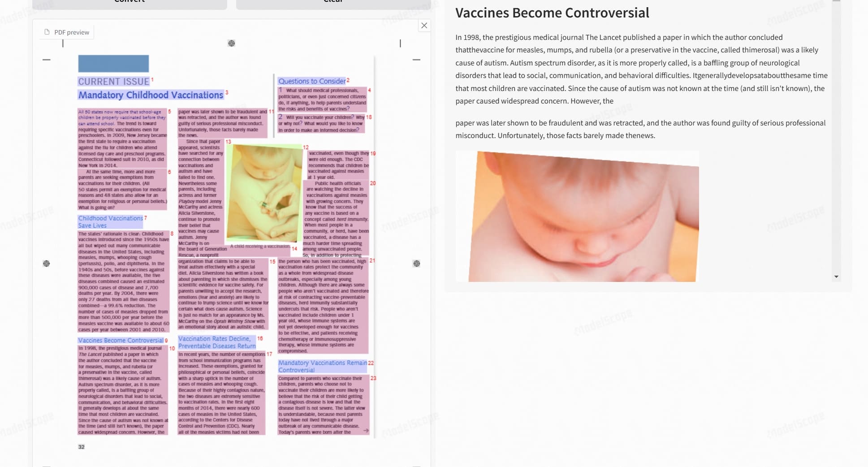Close the PDF preview with the X button

tap(424, 26)
